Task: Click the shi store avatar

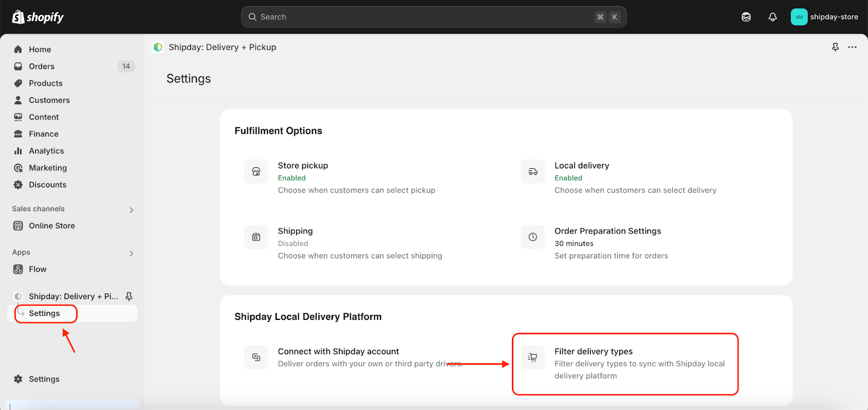Action: [799, 17]
